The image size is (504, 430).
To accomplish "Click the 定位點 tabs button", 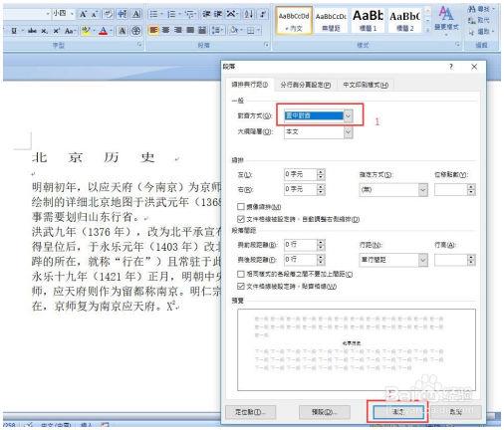I will [250, 412].
